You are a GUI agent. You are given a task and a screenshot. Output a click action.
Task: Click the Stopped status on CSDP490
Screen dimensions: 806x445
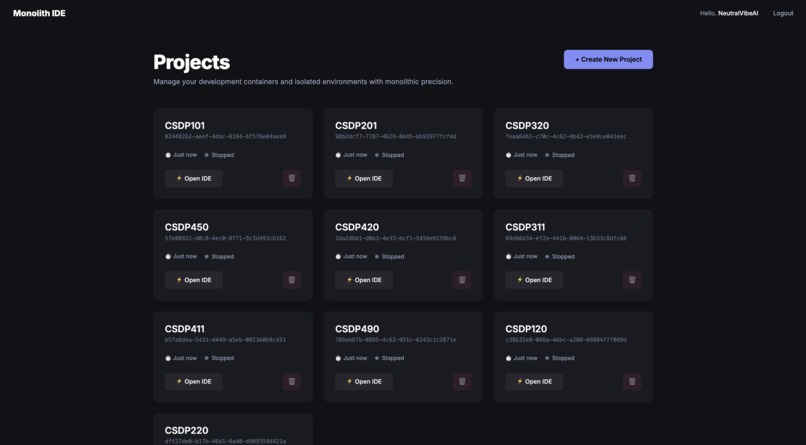(x=390, y=358)
